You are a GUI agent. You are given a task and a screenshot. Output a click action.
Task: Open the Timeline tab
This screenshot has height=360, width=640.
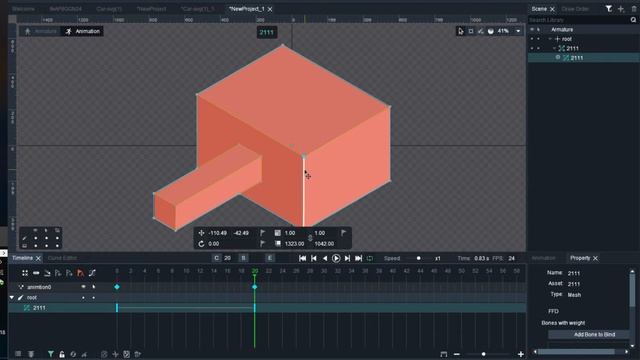coord(22,258)
